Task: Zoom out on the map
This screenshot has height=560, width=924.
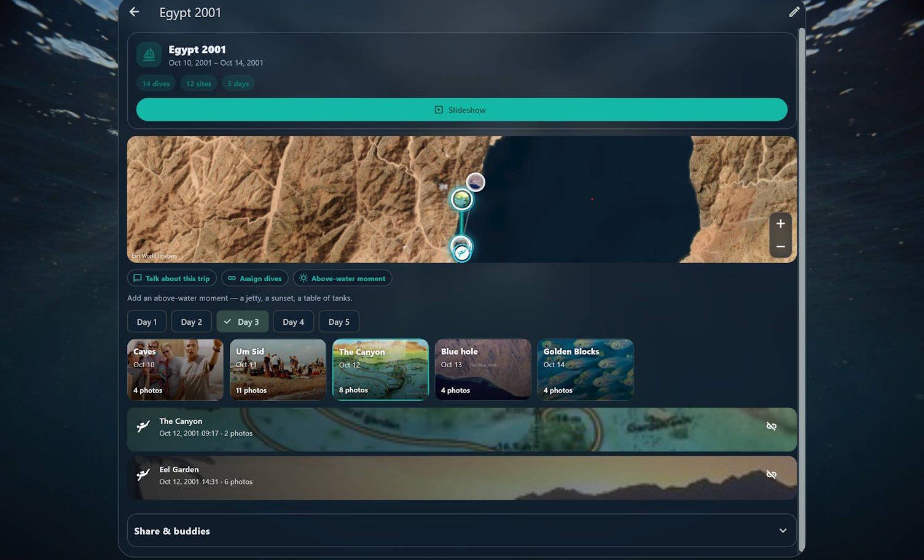Action: [780, 247]
